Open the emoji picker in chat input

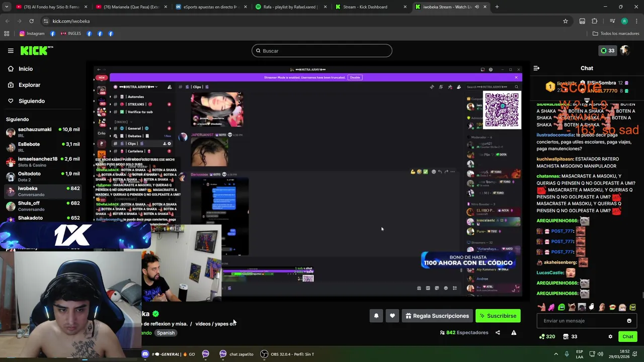[x=629, y=321]
